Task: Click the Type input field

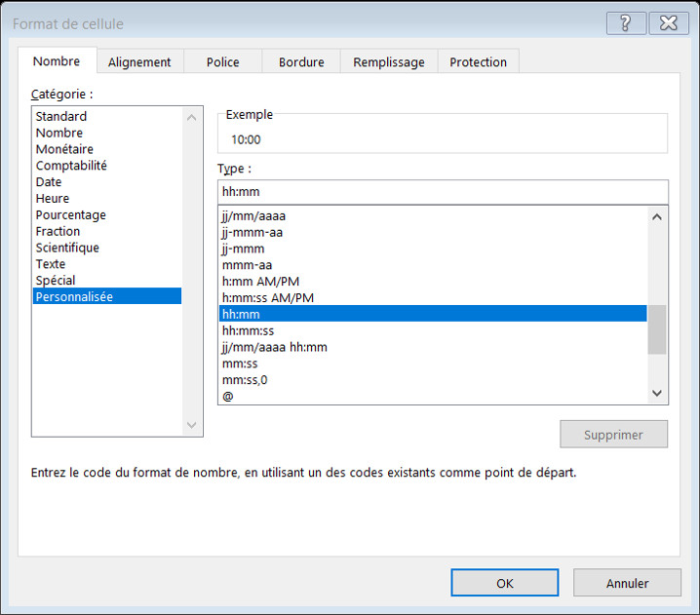Action: pyautogui.click(x=443, y=192)
